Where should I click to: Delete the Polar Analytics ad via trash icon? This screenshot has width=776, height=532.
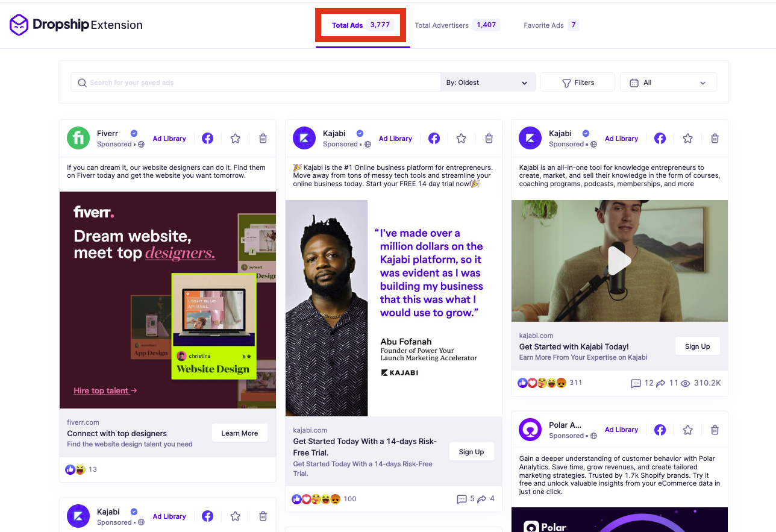[715, 430]
